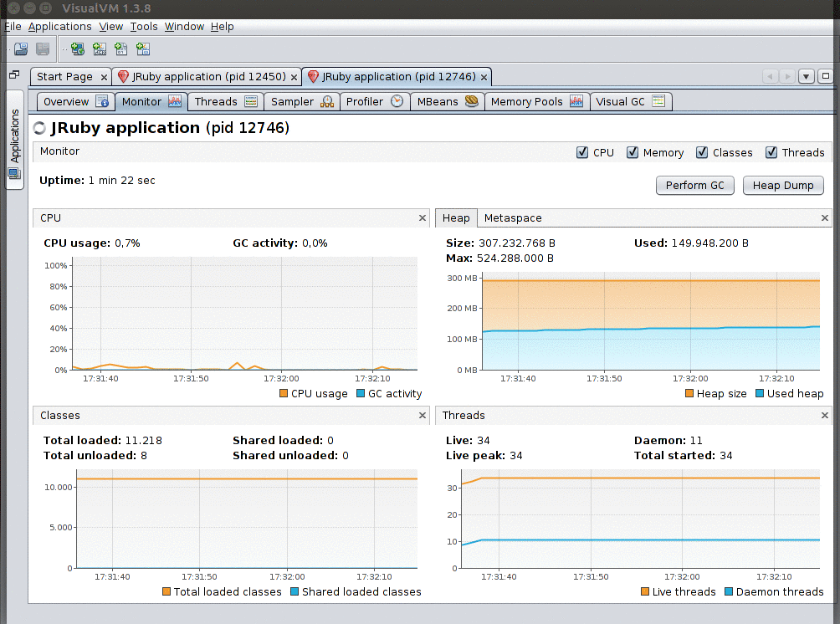This screenshot has height=624, width=840.
Task: Click the GC activity blue legend swatch
Action: pyautogui.click(x=361, y=394)
